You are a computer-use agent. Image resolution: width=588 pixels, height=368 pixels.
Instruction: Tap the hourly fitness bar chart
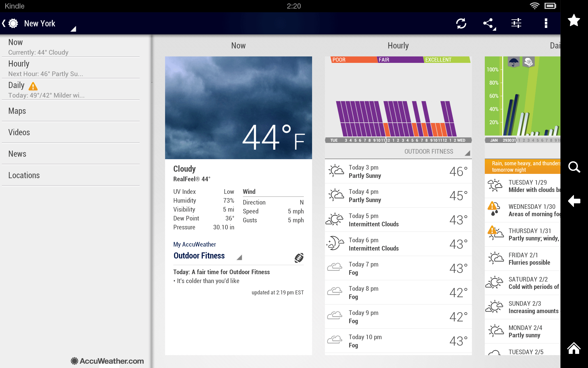point(398,119)
